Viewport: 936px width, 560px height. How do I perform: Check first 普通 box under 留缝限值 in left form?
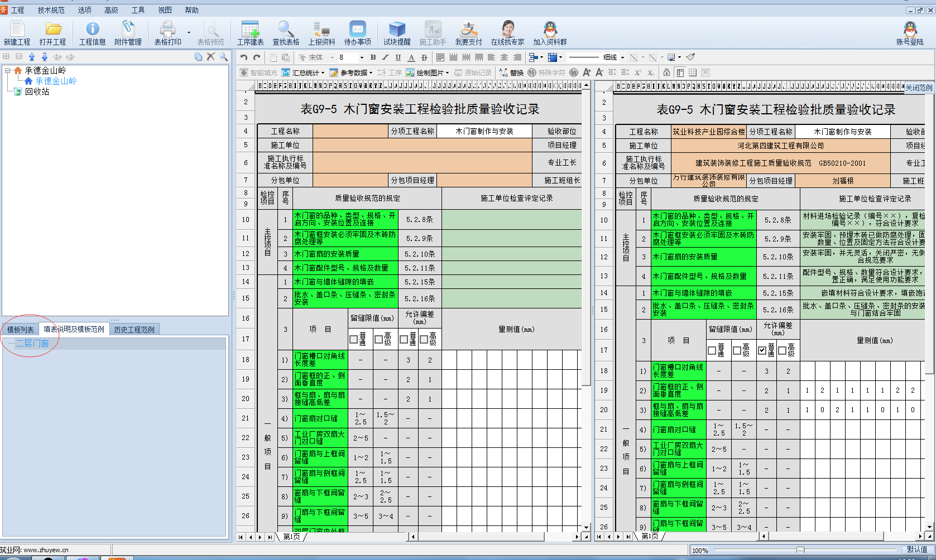pos(353,339)
